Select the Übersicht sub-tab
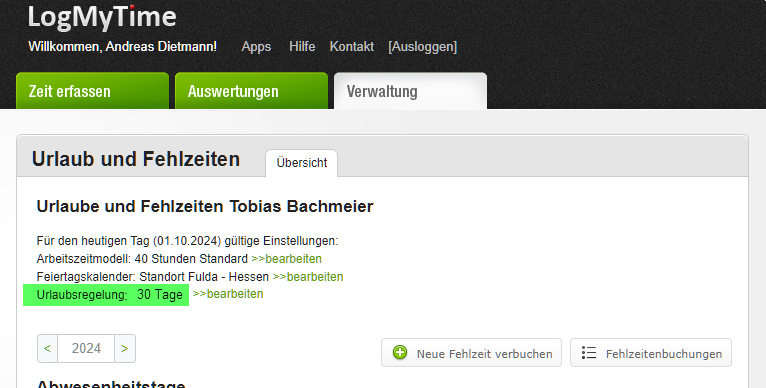766x388 pixels. pyautogui.click(x=301, y=163)
